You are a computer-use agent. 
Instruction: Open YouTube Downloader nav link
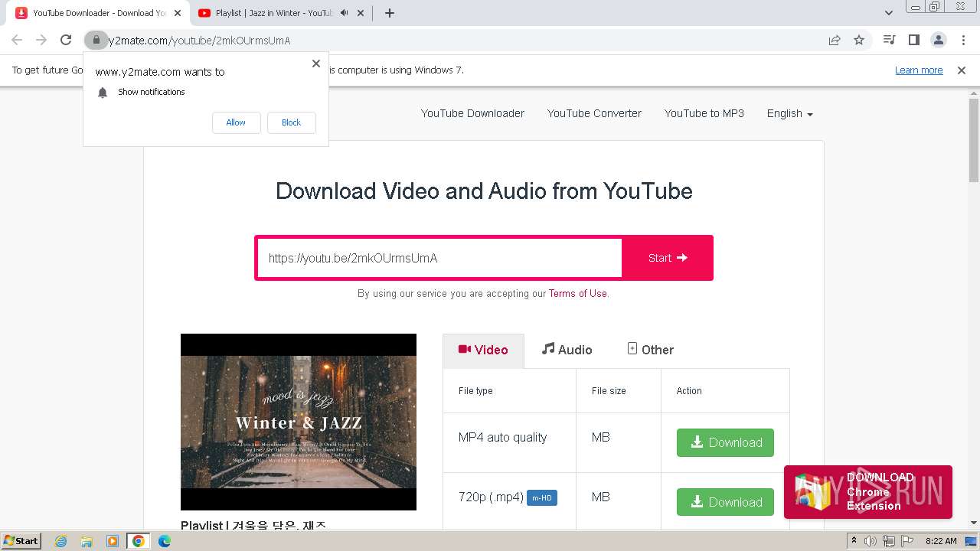(472, 113)
